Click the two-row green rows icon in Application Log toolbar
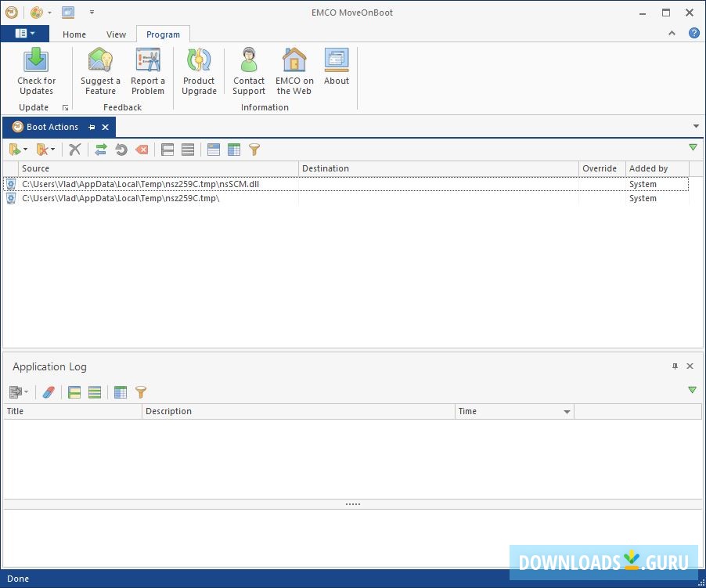Screen dimensions: 706x588 click(x=74, y=392)
